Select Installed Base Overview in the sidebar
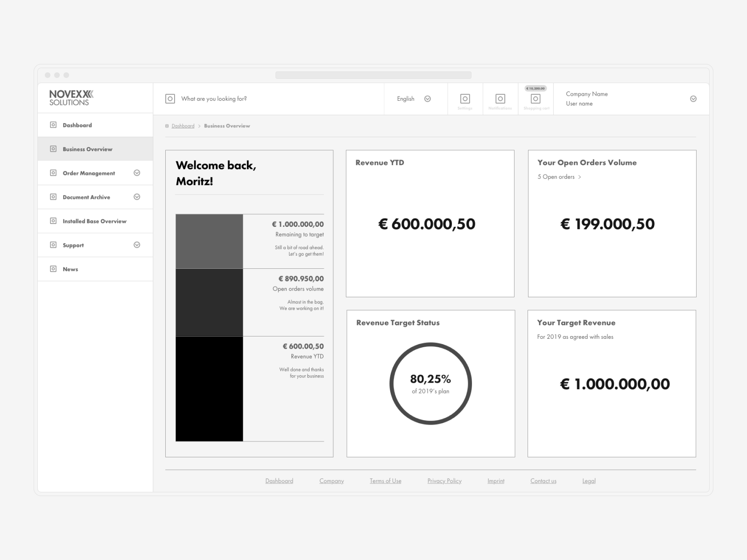The width and height of the screenshot is (747, 560). tap(95, 221)
